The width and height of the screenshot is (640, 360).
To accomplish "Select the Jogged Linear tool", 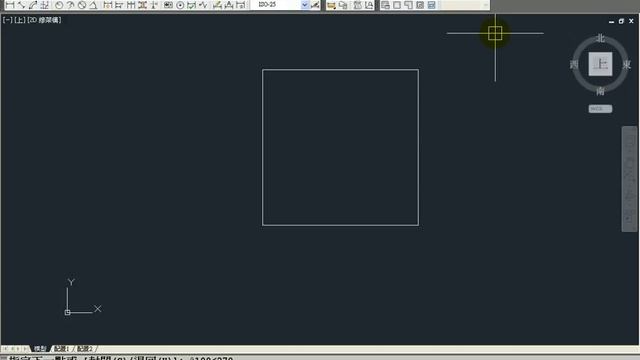I will (203, 5).
